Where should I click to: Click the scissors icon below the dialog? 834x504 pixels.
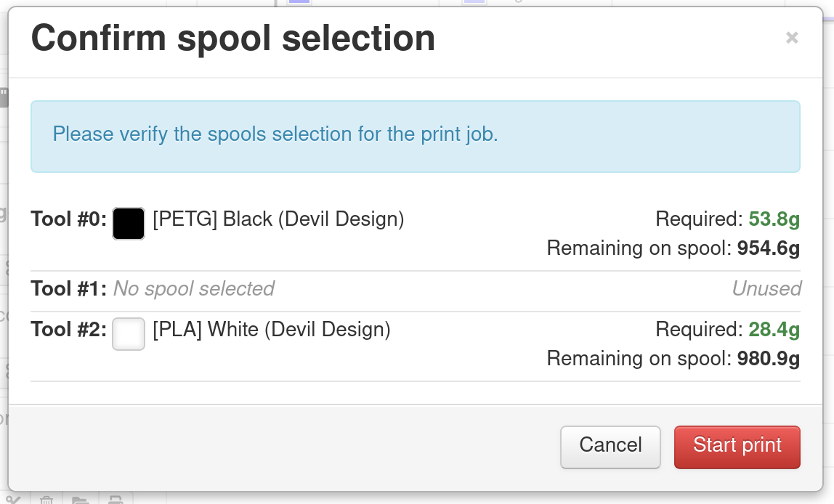pos(15,500)
